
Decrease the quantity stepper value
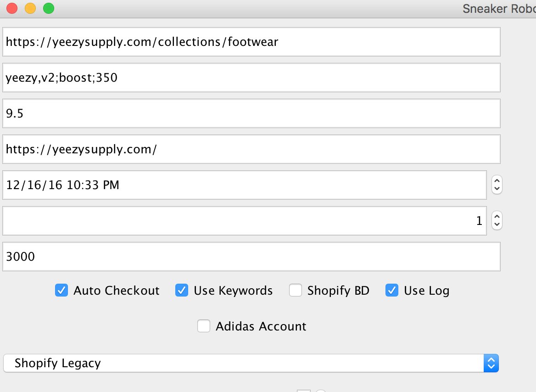tap(497, 225)
